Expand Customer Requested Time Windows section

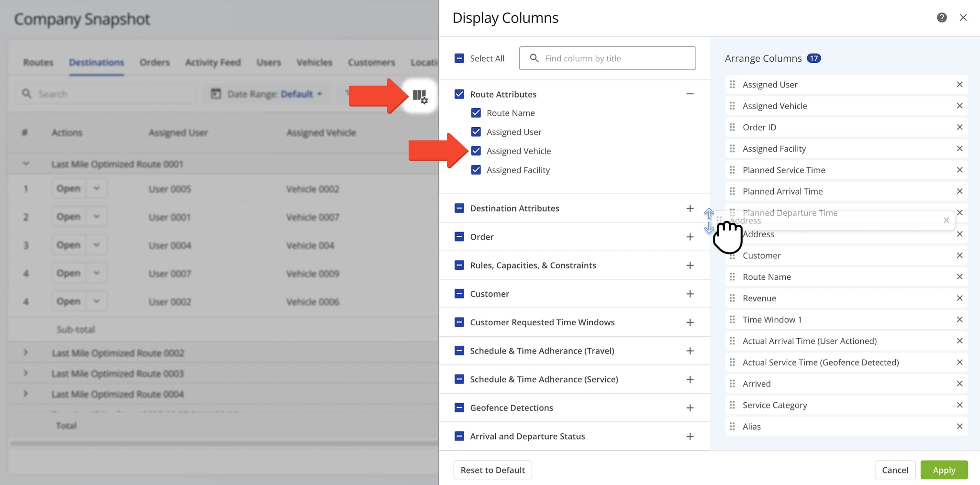pos(690,322)
